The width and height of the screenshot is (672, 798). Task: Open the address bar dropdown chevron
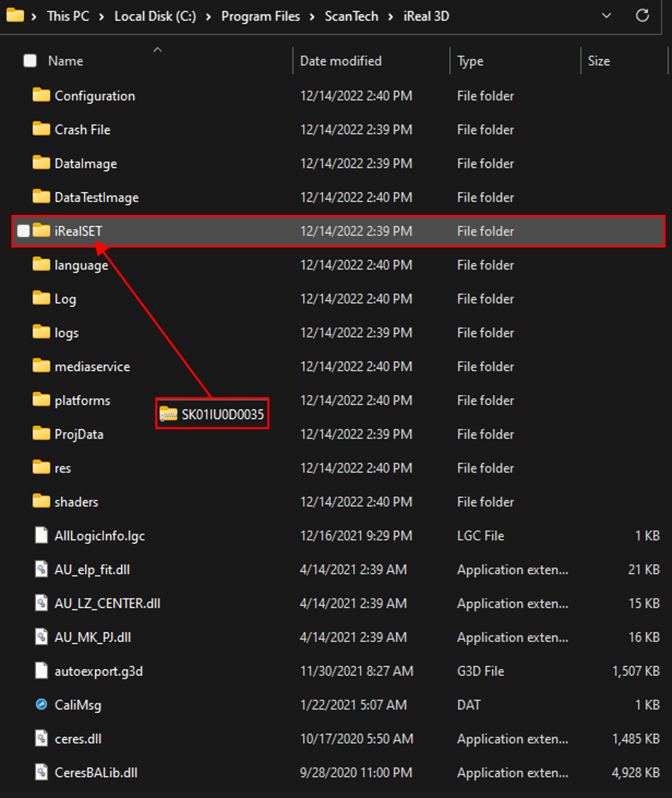[x=606, y=16]
